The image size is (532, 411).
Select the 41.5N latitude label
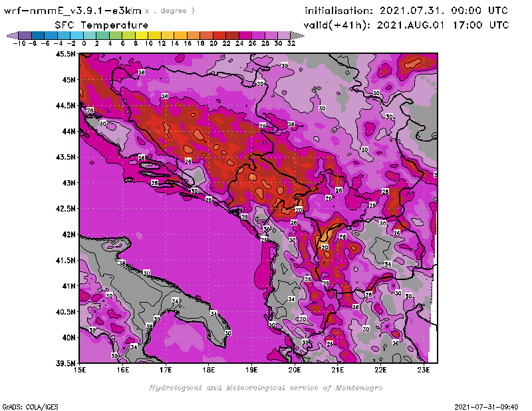pyautogui.click(x=65, y=260)
